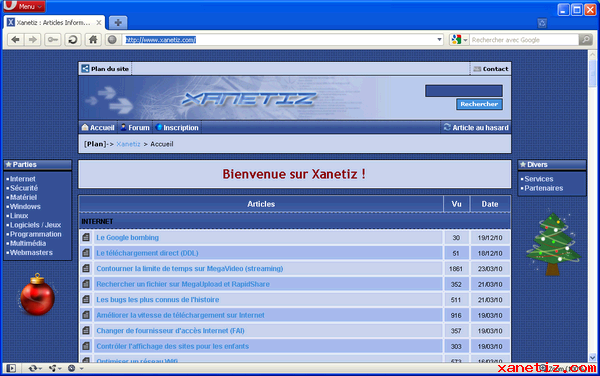600x376 pixels.
Task: Click the page scrollbar down arrow
Action: (x=592, y=358)
